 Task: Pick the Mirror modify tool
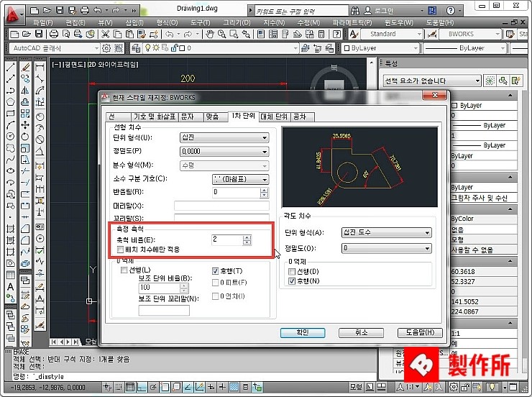tap(25, 90)
